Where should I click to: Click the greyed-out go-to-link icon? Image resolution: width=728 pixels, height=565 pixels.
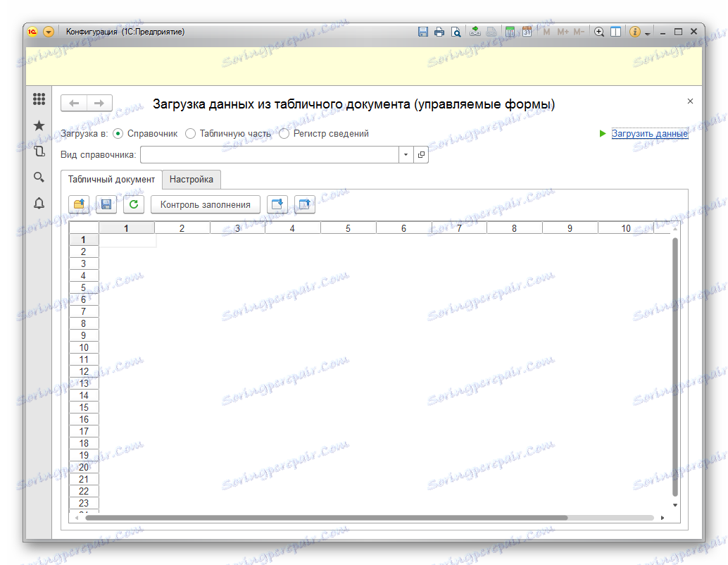point(491,32)
